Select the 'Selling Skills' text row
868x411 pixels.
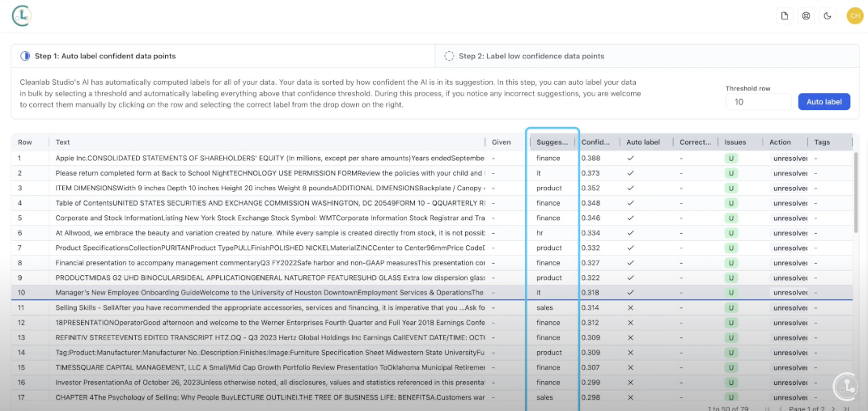(x=432, y=307)
